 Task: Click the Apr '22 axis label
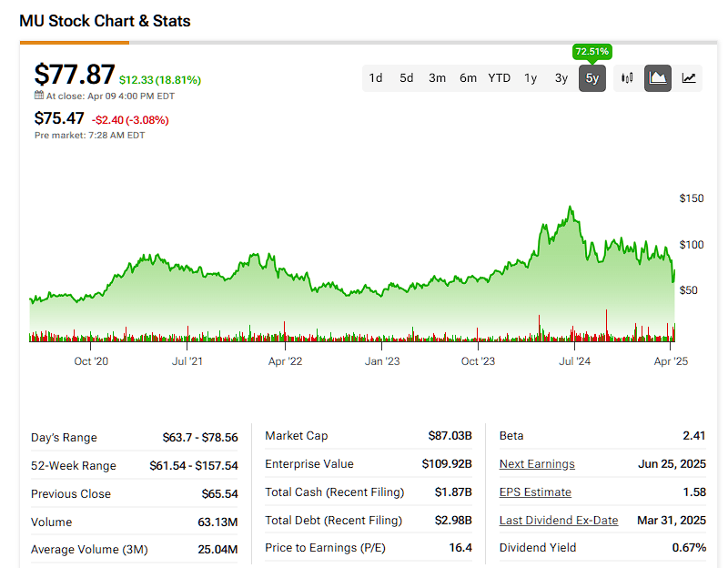(285, 361)
